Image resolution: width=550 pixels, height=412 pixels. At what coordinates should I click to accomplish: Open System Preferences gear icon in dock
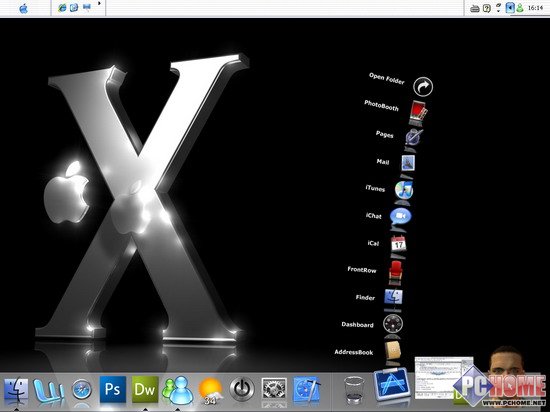274,390
